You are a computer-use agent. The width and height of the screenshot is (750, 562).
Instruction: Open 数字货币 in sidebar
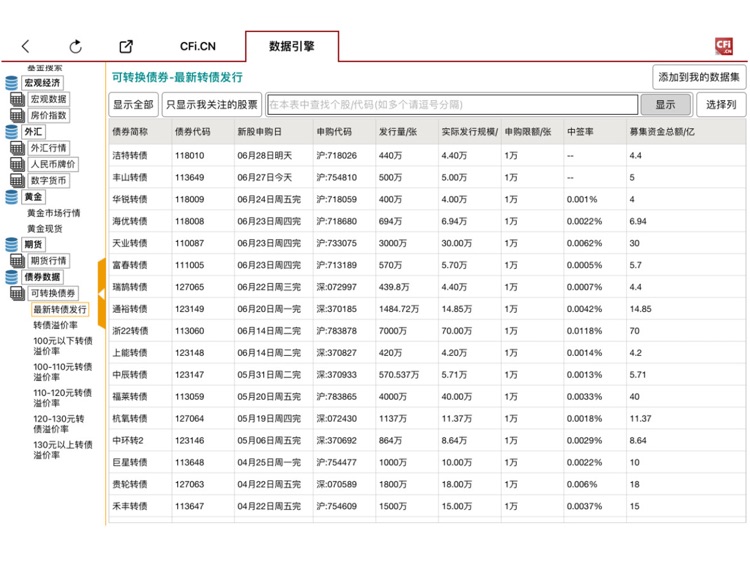pyautogui.click(x=49, y=180)
